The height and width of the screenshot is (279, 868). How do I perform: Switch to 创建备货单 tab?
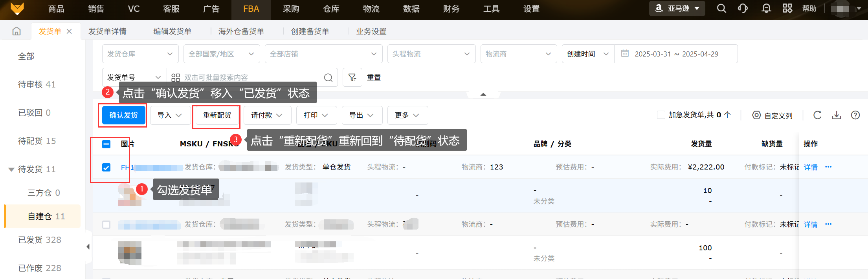tap(310, 31)
